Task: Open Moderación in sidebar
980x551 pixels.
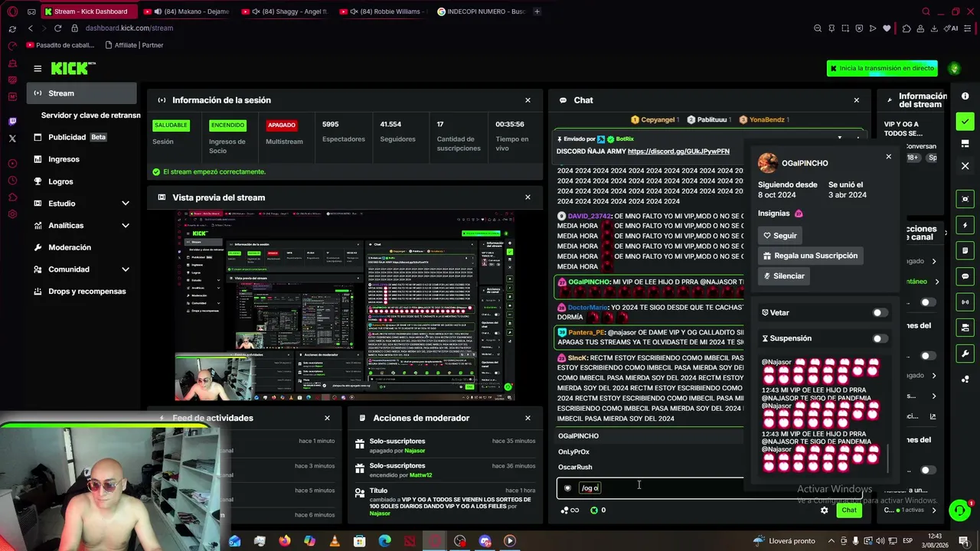Action: 82,247
